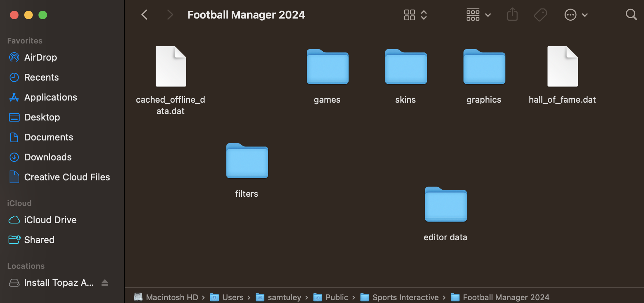
Task: Jump to Public in path bar
Action: pyautogui.click(x=331, y=297)
